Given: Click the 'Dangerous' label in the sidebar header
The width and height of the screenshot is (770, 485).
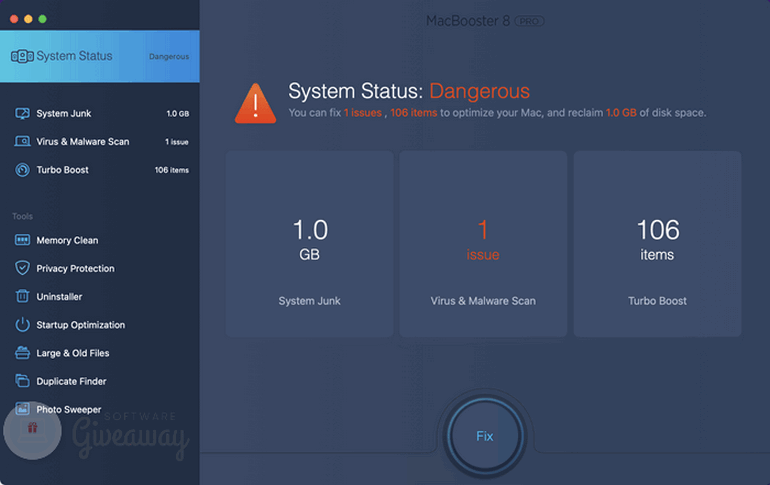Looking at the screenshot, I should click(169, 56).
